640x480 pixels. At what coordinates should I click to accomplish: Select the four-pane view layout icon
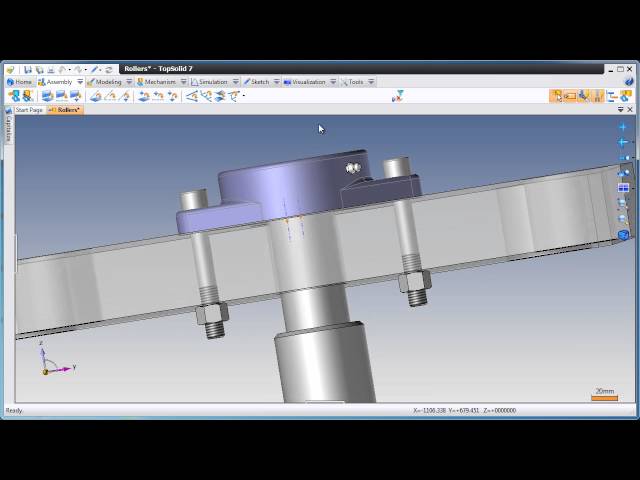(x=623, y=187)
